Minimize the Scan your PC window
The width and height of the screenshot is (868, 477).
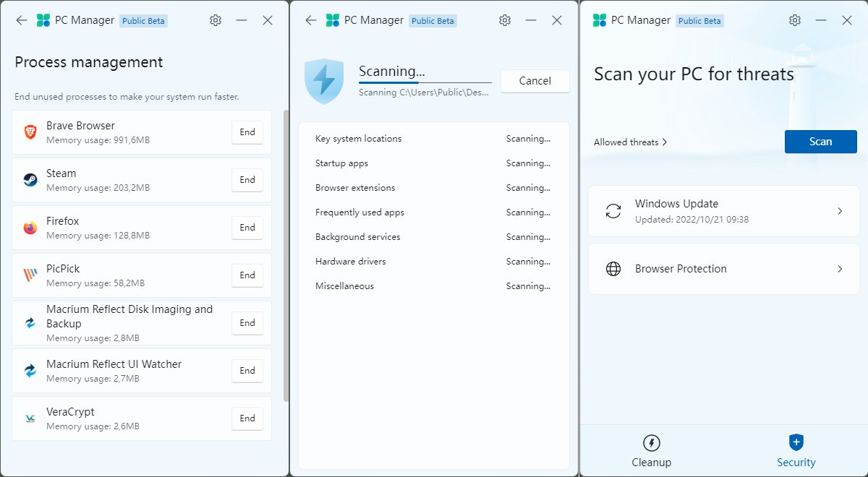[x=821, y=20]
